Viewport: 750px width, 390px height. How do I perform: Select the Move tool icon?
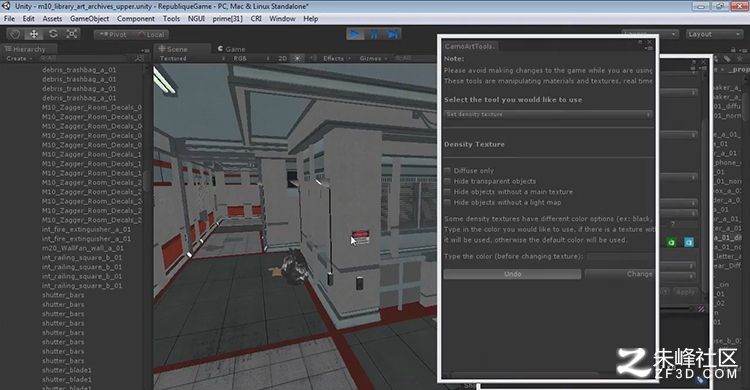coord(34,34)
